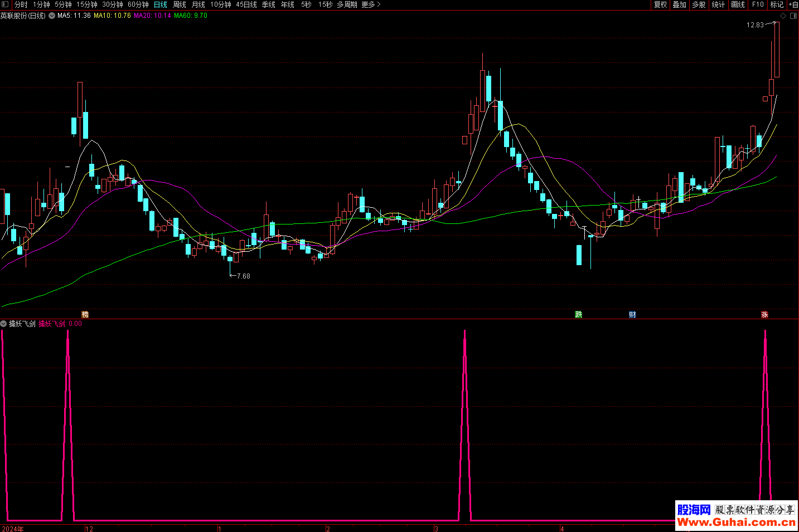Click the 跌 event marker icon
This screenshot has height=532, width=799.
[x=579, y=315]
